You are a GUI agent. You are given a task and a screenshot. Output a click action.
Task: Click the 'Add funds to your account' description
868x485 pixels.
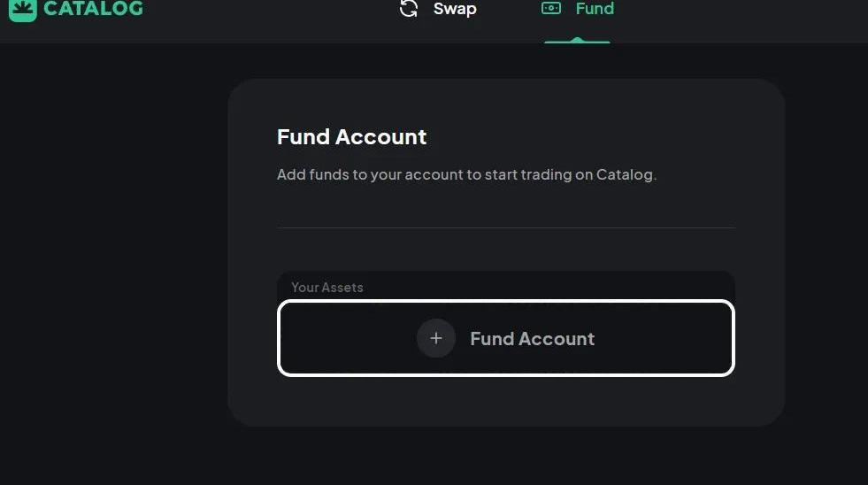[466, 174]
